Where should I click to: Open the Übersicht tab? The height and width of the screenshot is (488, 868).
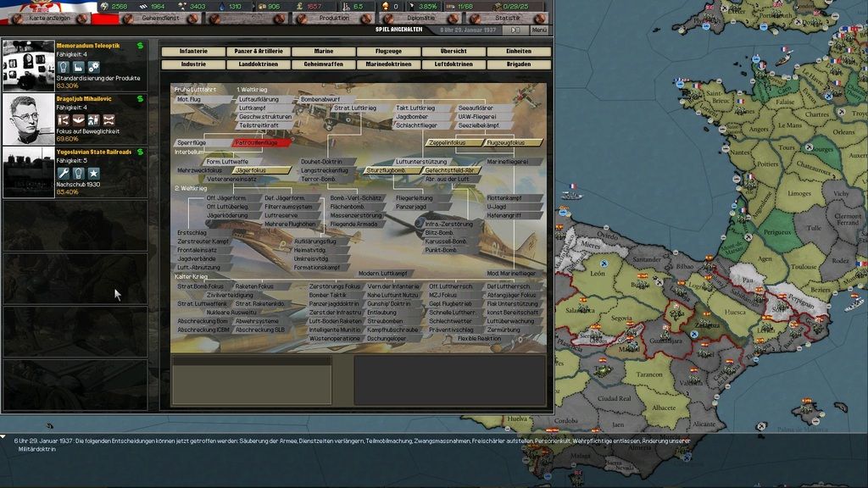pos(454,52)
